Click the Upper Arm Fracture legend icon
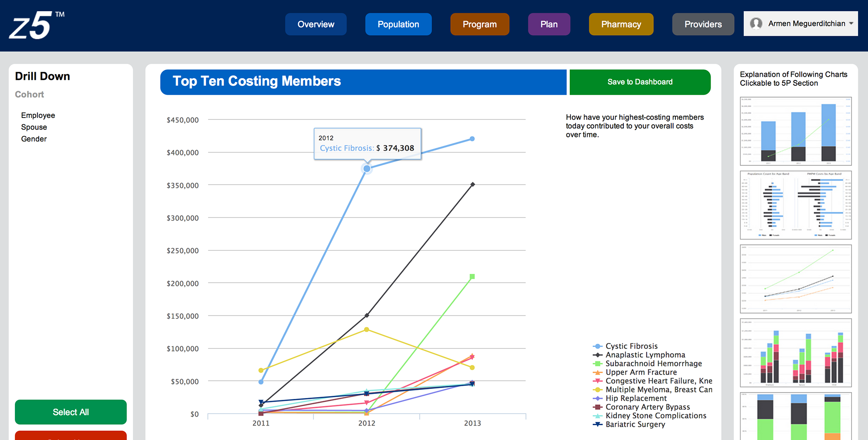The height and width of the screenshot is (440, 868). click(598, 373)
